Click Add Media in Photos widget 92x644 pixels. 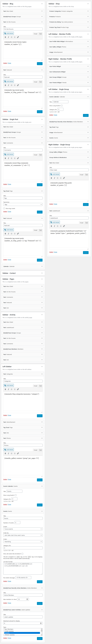click(9, 449)
